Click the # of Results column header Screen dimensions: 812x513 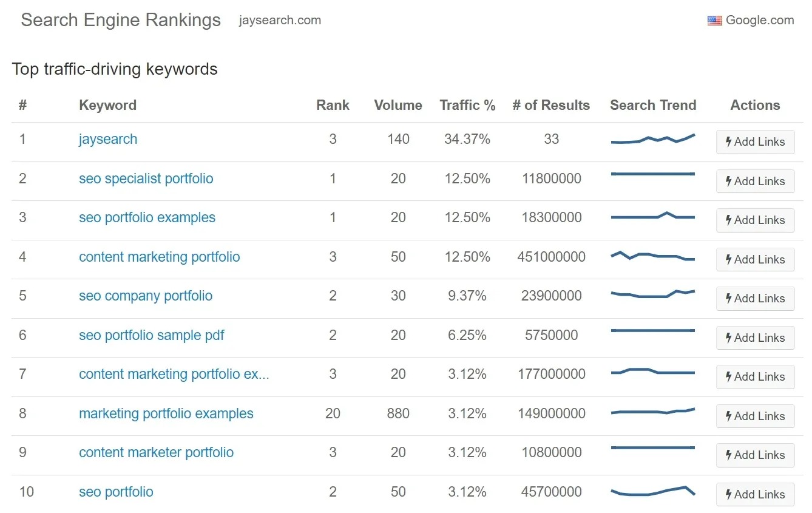pos(551,105)
